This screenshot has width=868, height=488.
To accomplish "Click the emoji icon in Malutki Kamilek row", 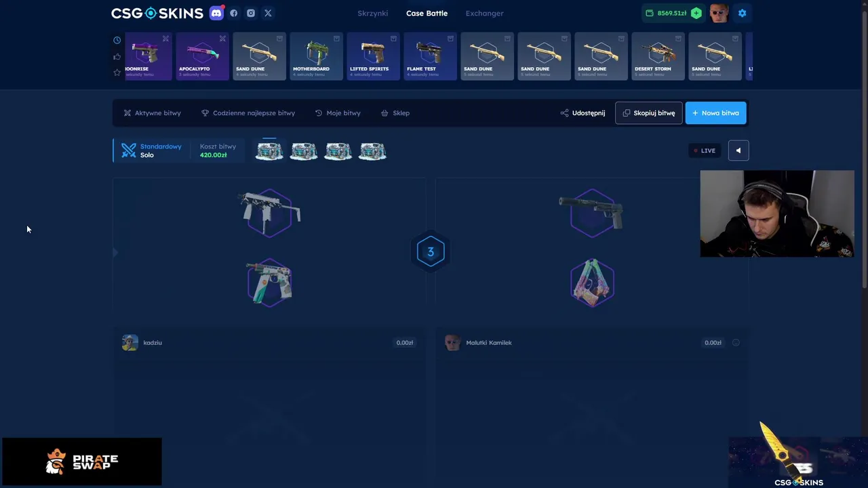I will point(736,342).
